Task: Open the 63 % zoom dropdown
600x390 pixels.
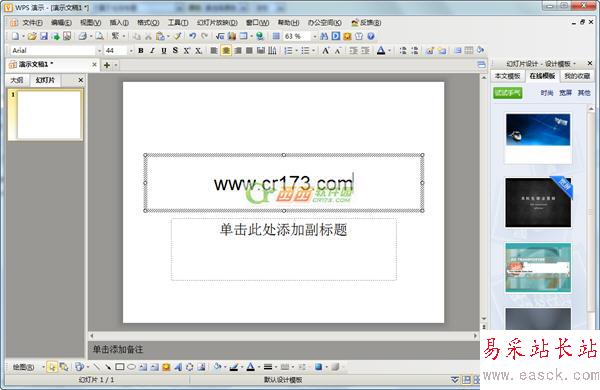Action: tap(315, 36)
